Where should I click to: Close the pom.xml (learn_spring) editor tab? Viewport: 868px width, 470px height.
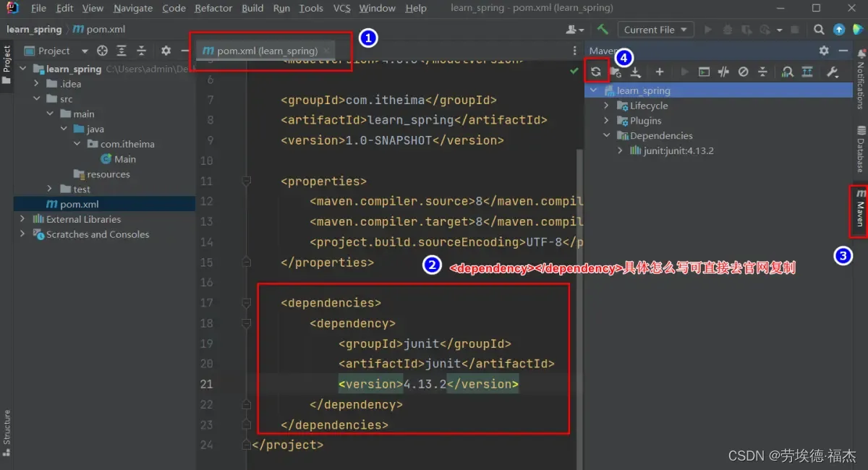[326, 51]
